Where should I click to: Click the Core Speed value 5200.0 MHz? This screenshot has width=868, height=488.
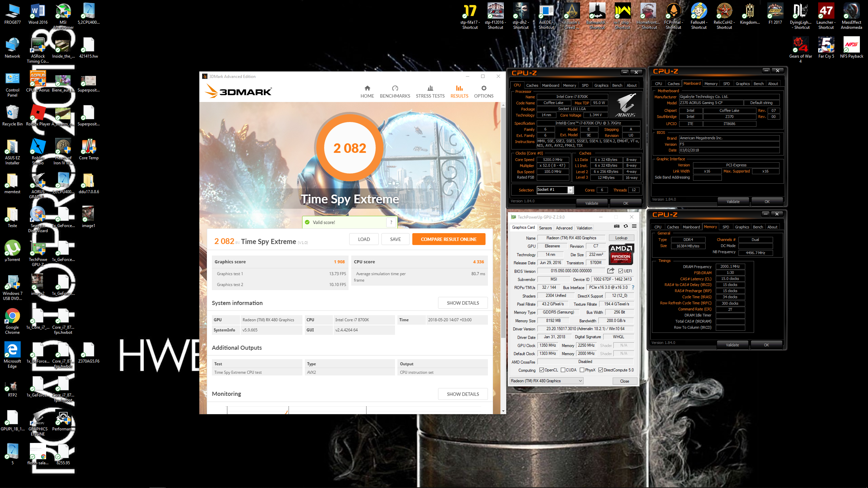(553, 160)
